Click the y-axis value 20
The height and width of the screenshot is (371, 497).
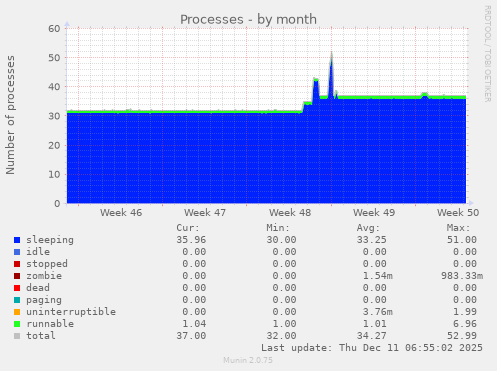(54, 145)
